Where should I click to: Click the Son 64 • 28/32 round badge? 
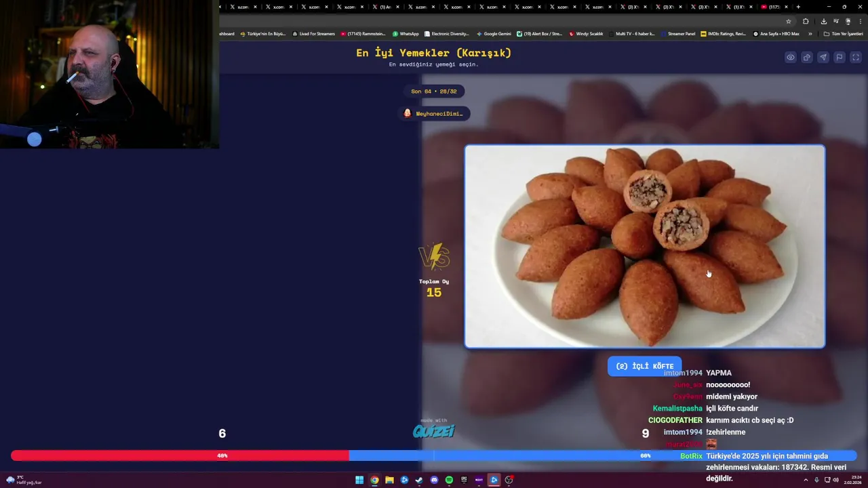pos(434,91)
